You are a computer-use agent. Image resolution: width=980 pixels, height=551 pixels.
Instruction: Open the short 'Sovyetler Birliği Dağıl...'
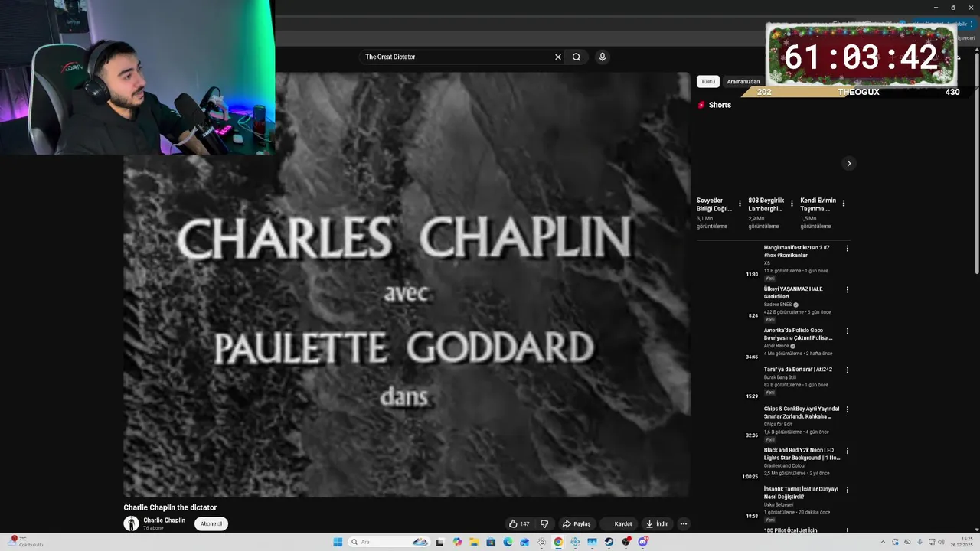point(714,204)
